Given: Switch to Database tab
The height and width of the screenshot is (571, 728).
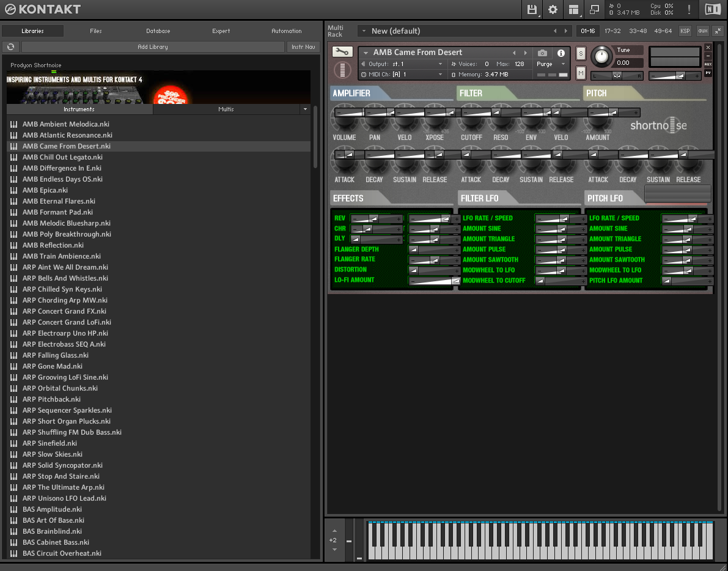Looking at the screenshot, I should (x=158, y=31).
